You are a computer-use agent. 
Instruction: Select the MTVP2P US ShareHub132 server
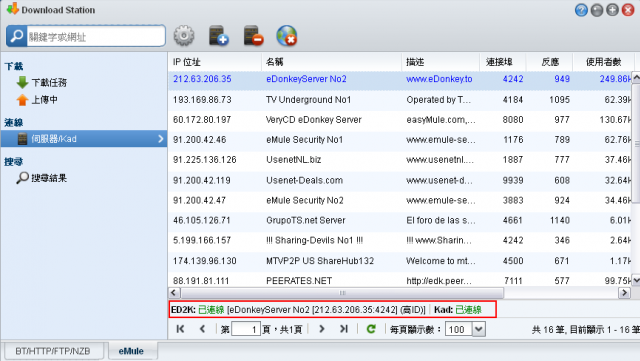tap(320, 261)
